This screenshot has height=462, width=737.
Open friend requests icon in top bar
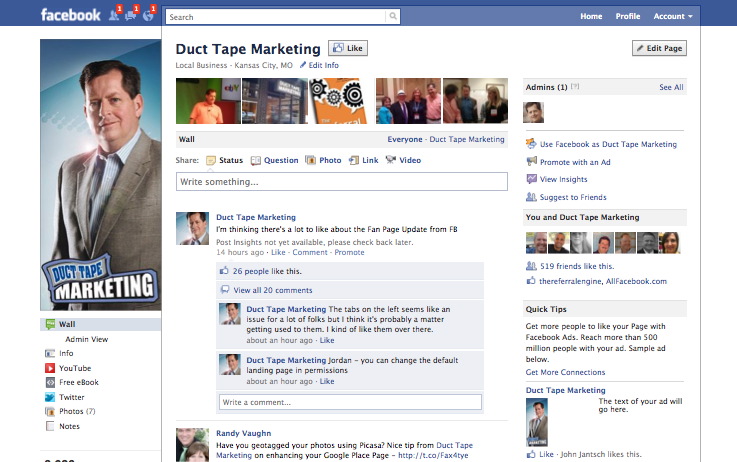pos(114,15)
